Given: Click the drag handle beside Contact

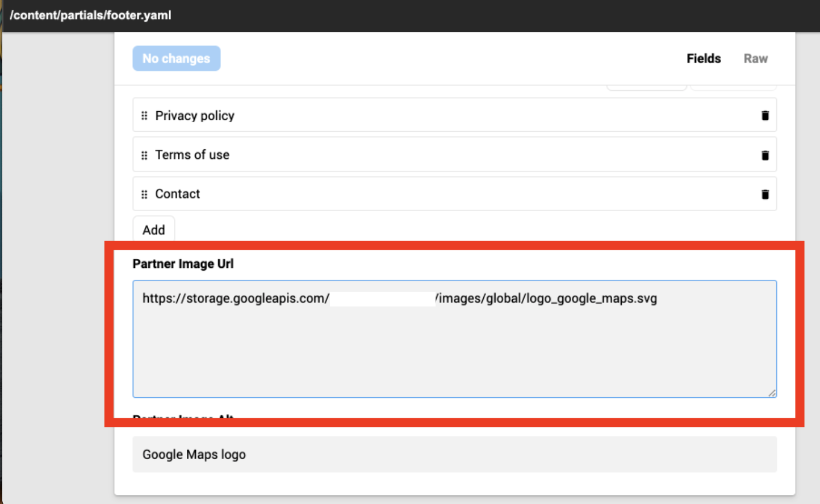Looking at the screenshot, I should pos(144,194).
